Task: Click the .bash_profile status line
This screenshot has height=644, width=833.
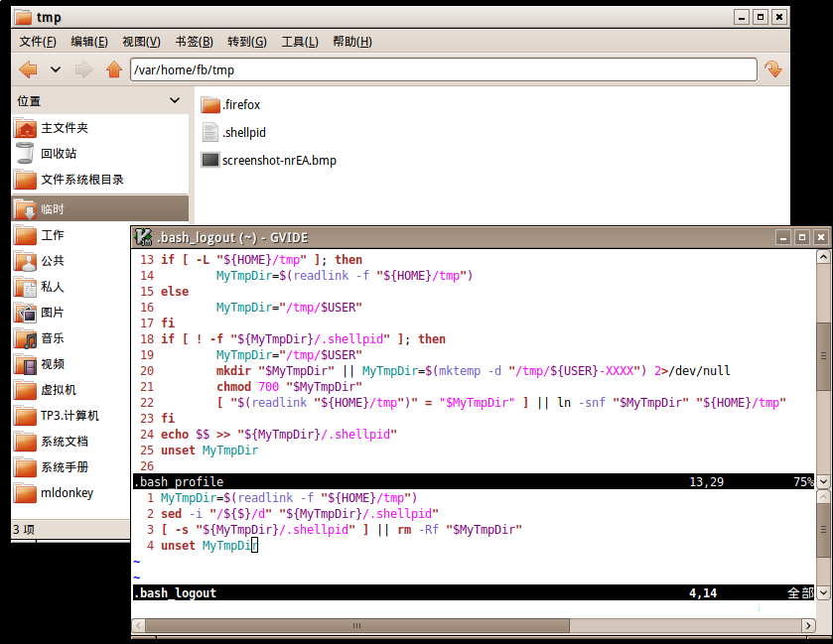Action: (x=474, y=481)
